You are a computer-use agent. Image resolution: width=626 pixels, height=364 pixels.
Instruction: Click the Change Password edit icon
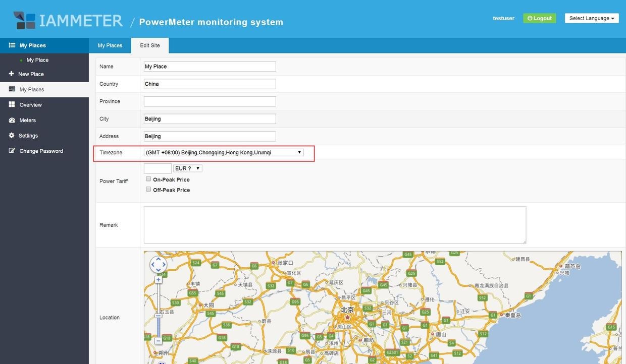tap(12, 151)
